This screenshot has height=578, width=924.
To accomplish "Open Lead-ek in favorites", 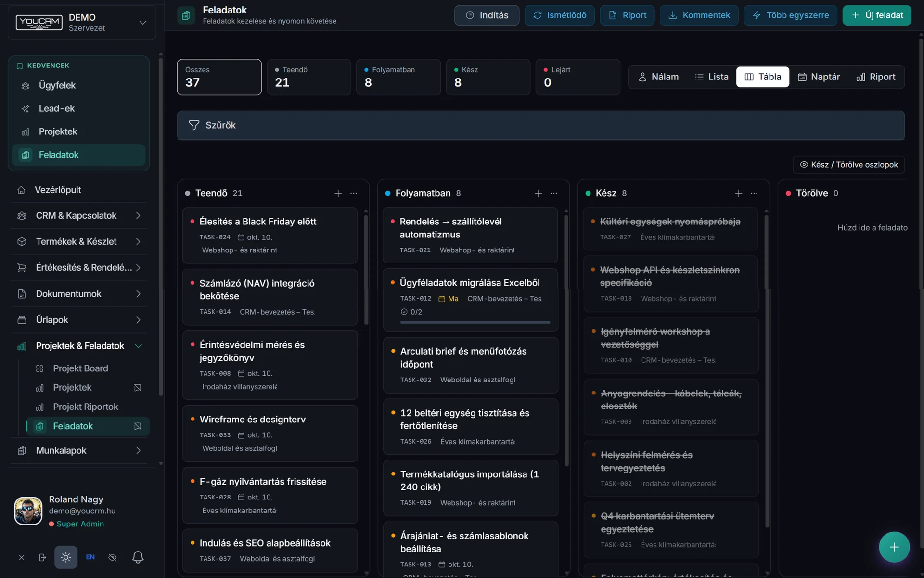I will (79, 108).
